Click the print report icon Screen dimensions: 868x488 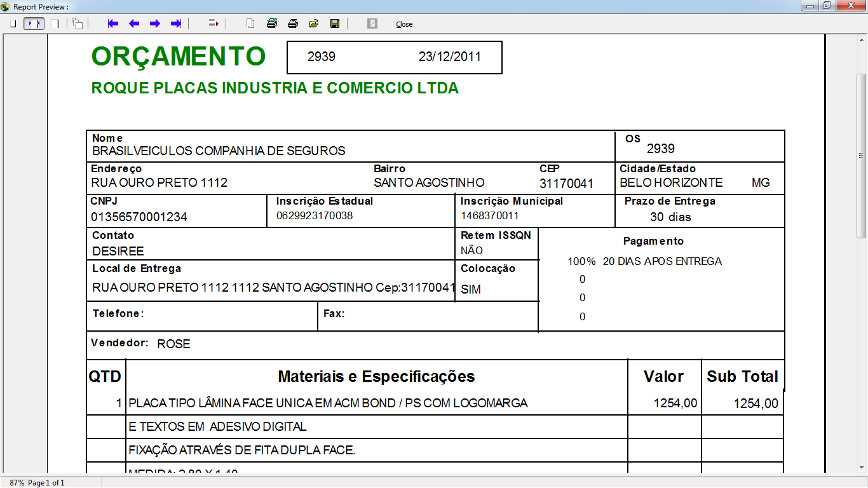[293, 24]
